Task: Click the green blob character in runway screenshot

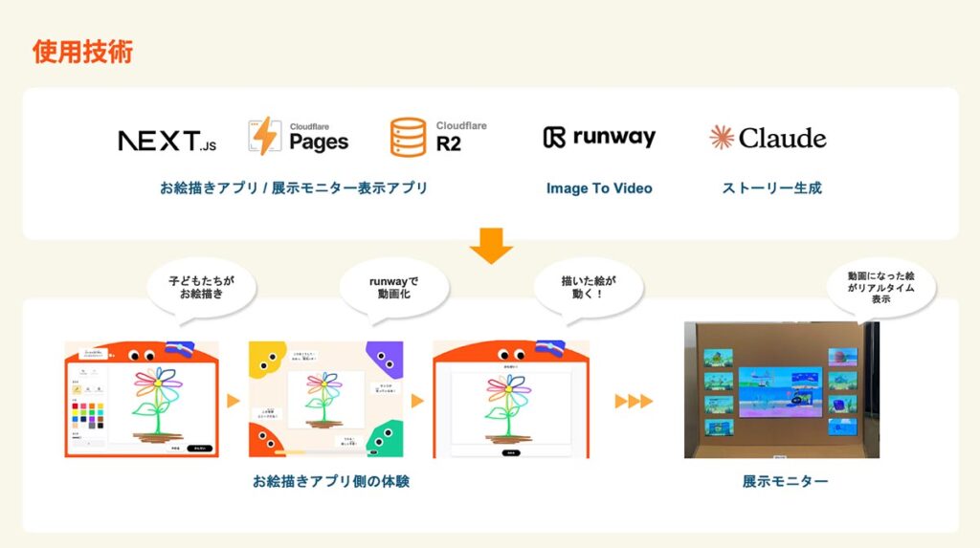Action: click(385, 439)
